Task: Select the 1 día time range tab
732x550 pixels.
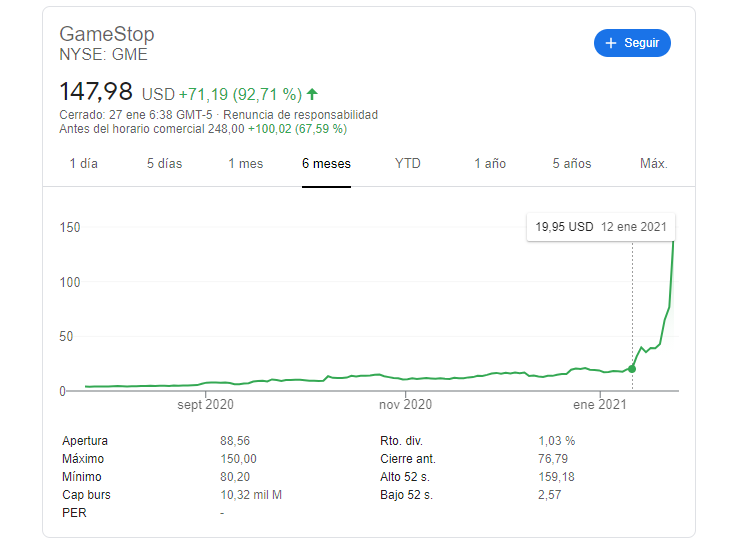Action: tap(84, 164)
